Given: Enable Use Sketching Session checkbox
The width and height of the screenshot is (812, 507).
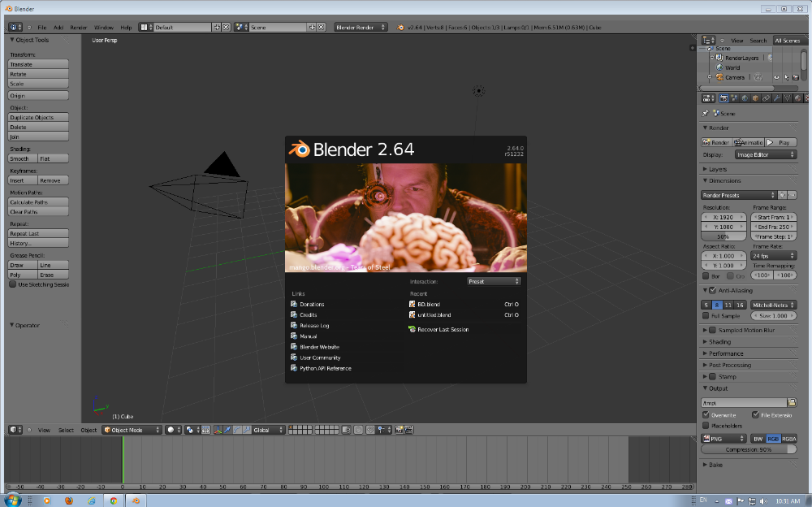Looking at the screenshot, I should tap(13, 284).
